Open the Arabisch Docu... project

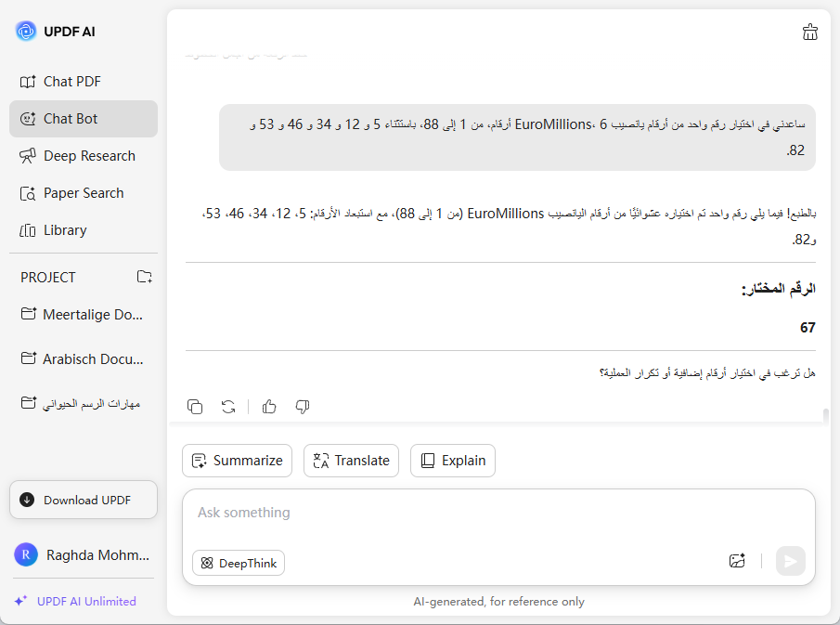[83, 358]
